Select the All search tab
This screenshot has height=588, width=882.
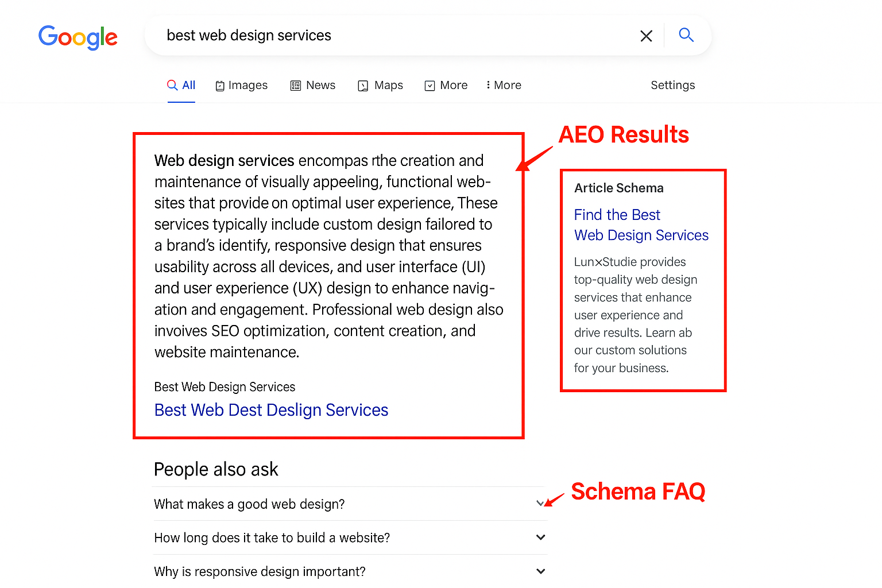point(181,85)
